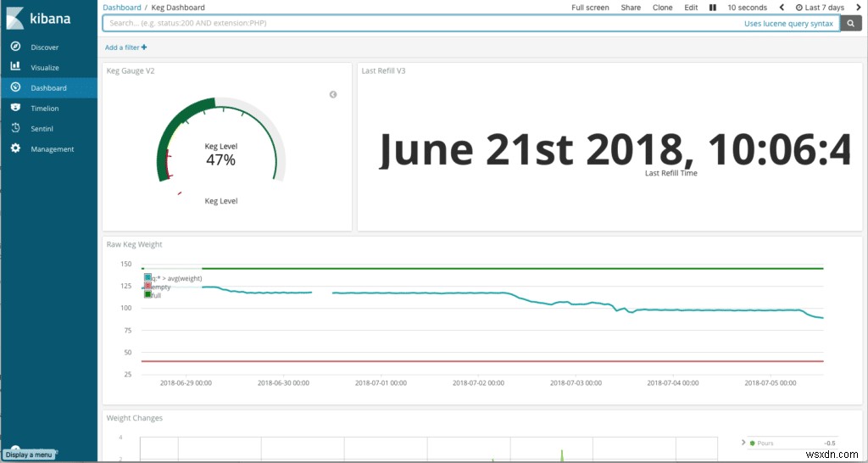Toggle legend arrow in Keg Gauge panel

click(332, 95)
